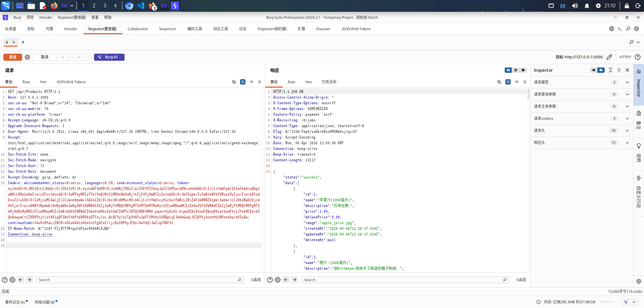The width and height of the screenshot is (644, 308).
Task: Send the request with the 发送 button
Action: coord(13,57)
